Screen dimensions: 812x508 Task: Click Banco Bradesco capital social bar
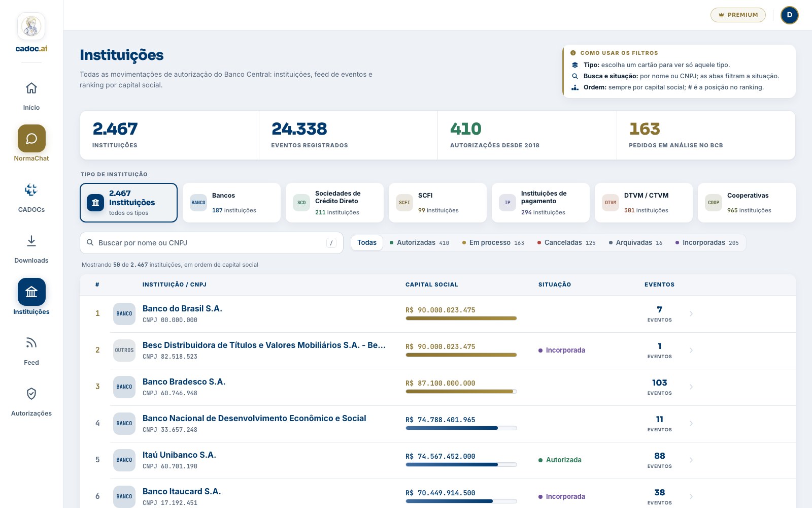[x=461, y=392]
